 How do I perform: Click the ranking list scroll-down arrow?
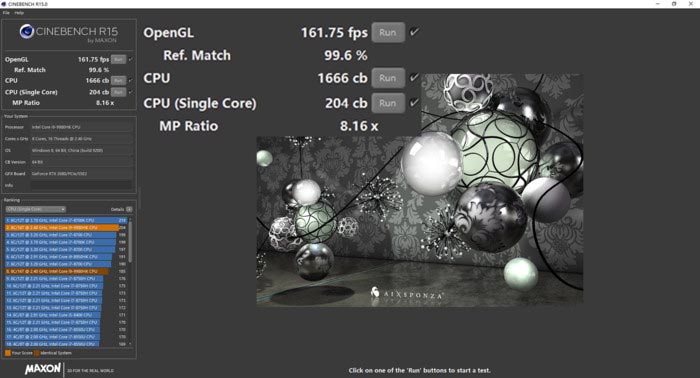pyautogui.click(x=130, y=344)
